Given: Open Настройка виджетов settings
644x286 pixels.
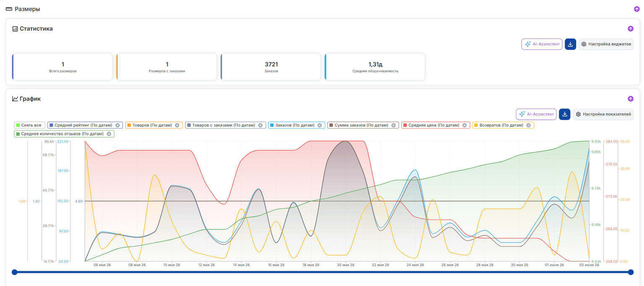Looking at the screenshot, I should (606, 44).
